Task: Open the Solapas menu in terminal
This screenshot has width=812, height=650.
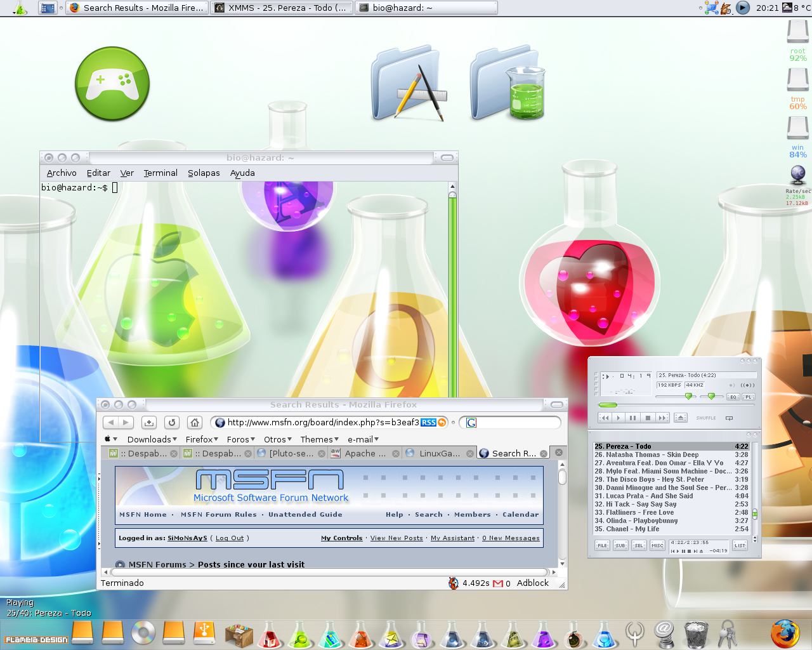Action: point(204,173)
